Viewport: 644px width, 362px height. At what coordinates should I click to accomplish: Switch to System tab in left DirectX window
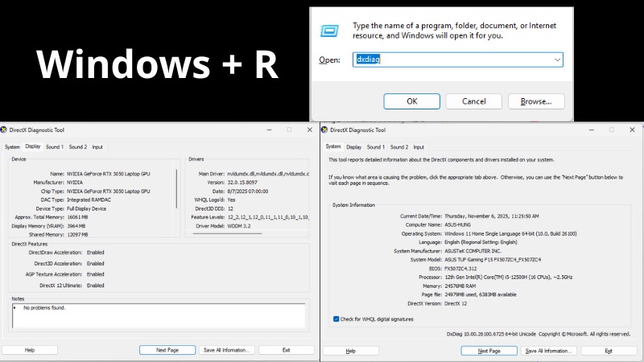tap(12, 147)
